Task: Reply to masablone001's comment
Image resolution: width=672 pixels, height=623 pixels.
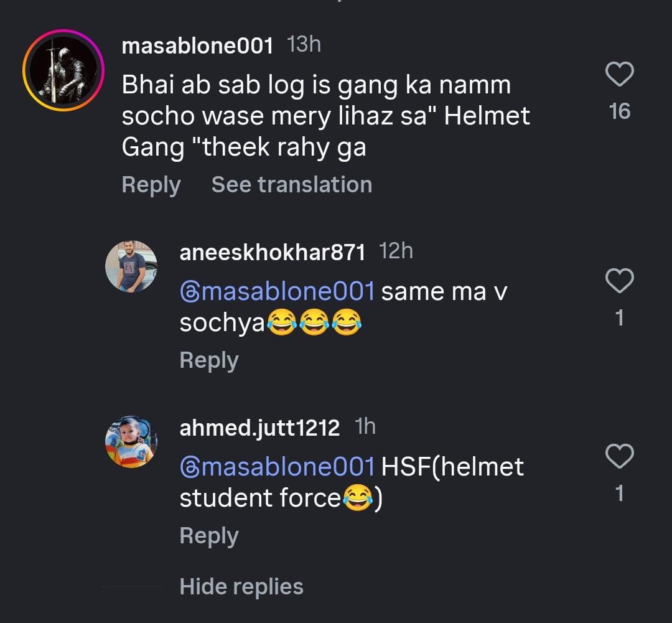Action: (x=151, y=185)
